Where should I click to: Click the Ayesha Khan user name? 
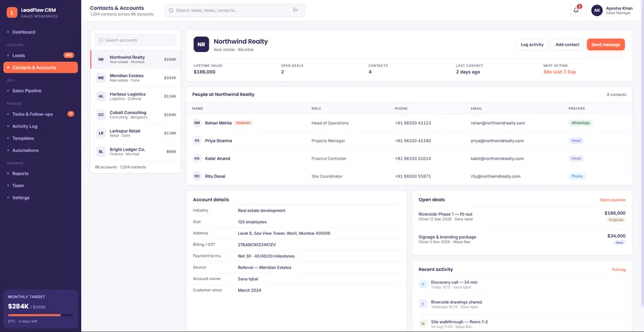[619, 8]
